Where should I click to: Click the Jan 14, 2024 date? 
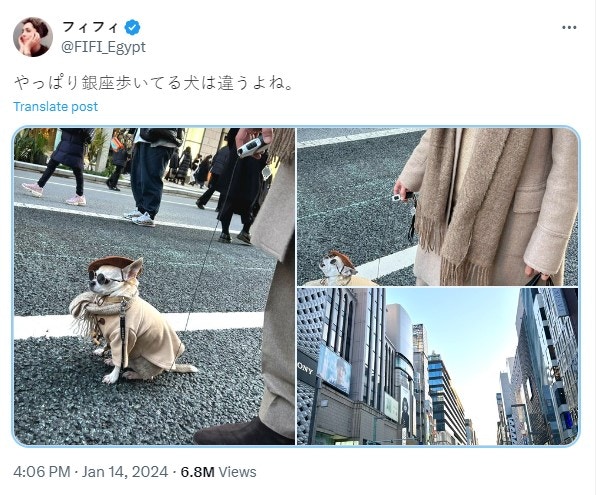coord(125,472)
